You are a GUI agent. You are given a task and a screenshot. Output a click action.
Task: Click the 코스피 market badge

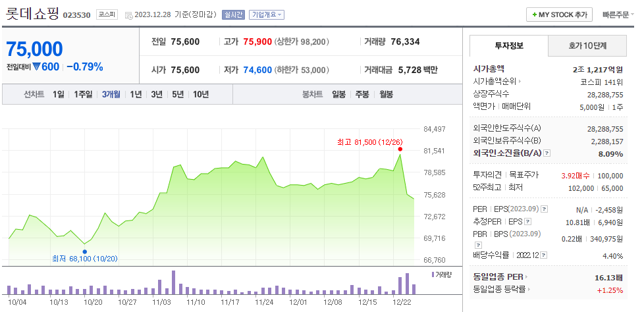coord(107,14)
